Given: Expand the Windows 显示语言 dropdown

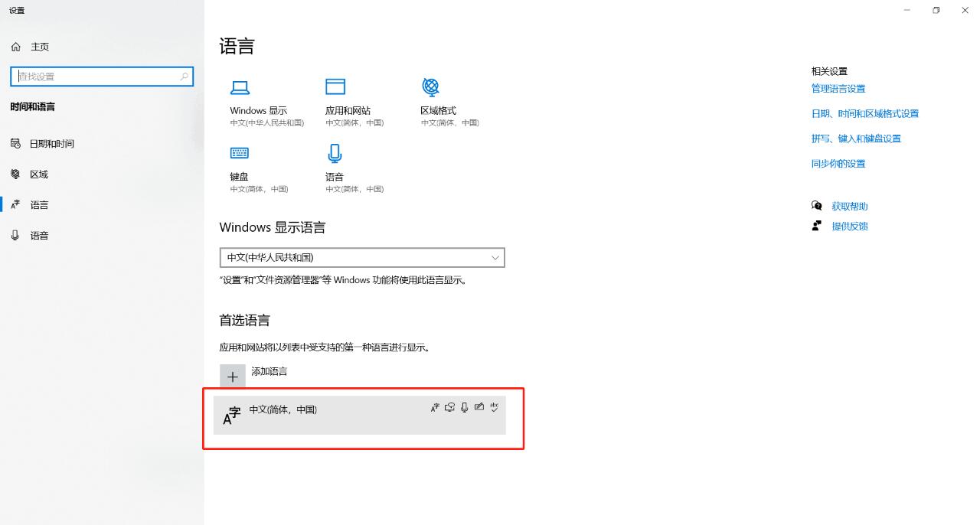Looking at the screenshot, I should [x=361, y=257].
